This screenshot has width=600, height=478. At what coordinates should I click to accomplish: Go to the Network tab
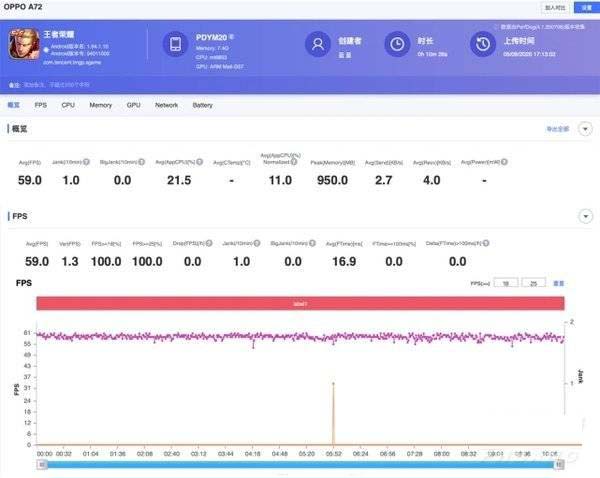point(166,104)
